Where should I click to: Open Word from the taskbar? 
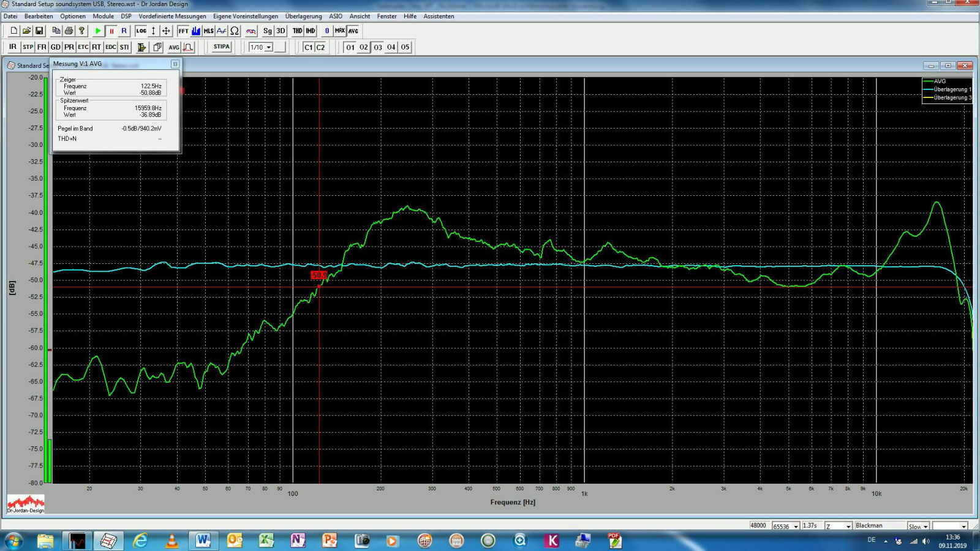(x=203, y=540)
